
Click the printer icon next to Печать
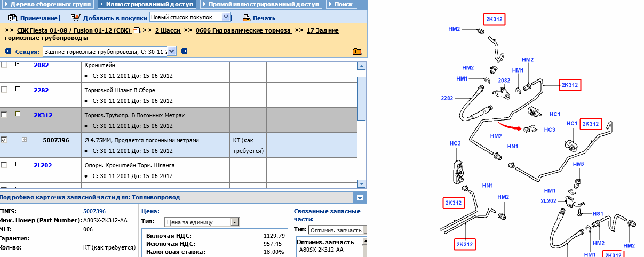pos(247,18)
